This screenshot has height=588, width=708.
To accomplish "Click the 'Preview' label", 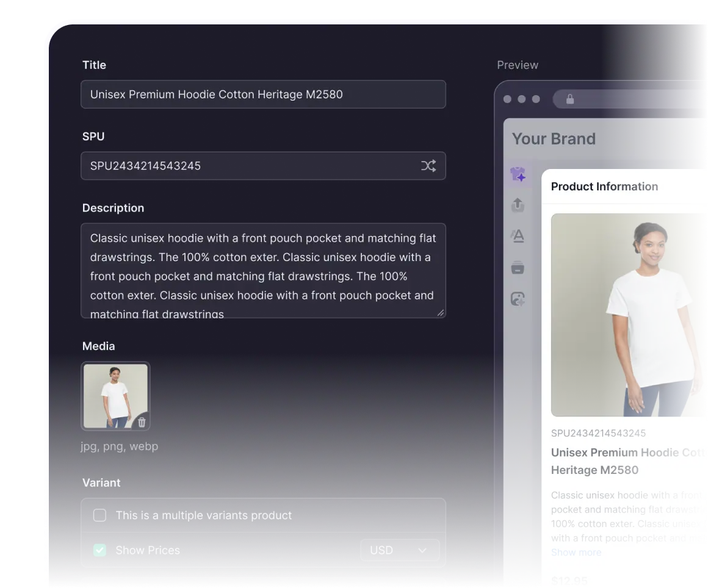I will 518,65.
